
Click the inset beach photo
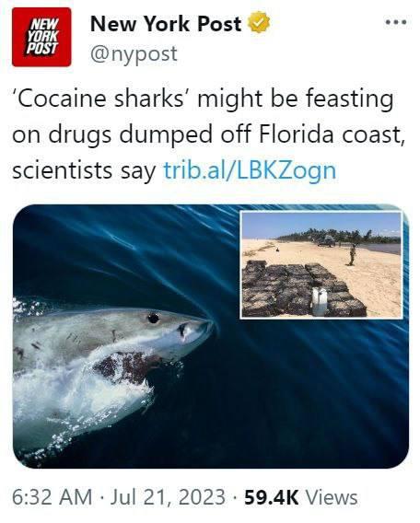point(321,265)
